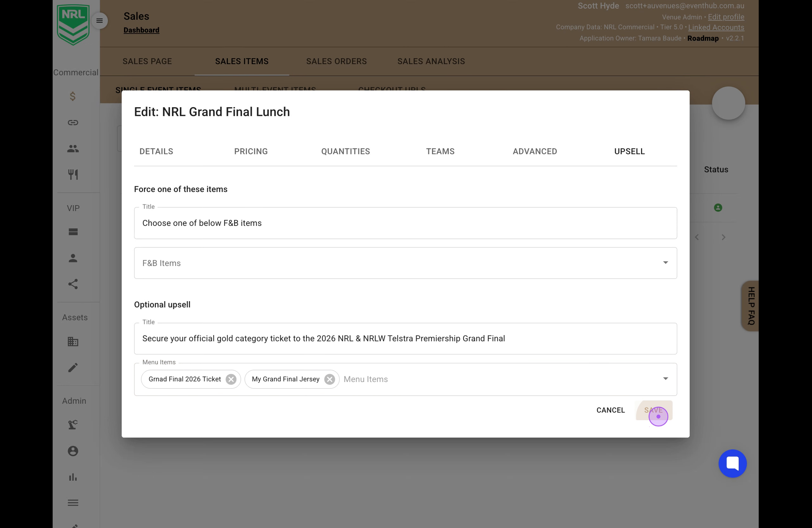Open the Sales Page tab
The image size is (812, 528).
click(x=147, y=62)
